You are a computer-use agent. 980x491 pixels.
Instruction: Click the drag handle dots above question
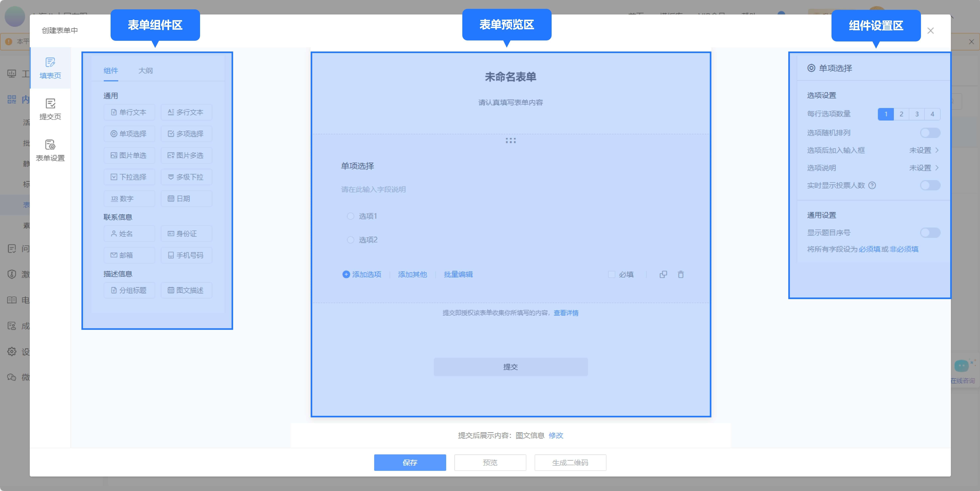click(511, 141)
